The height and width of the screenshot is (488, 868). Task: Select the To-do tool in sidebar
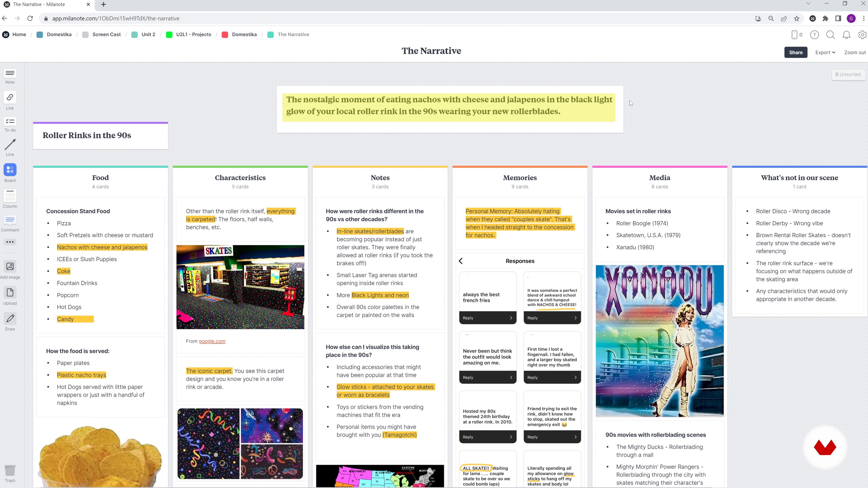(10, 124)
